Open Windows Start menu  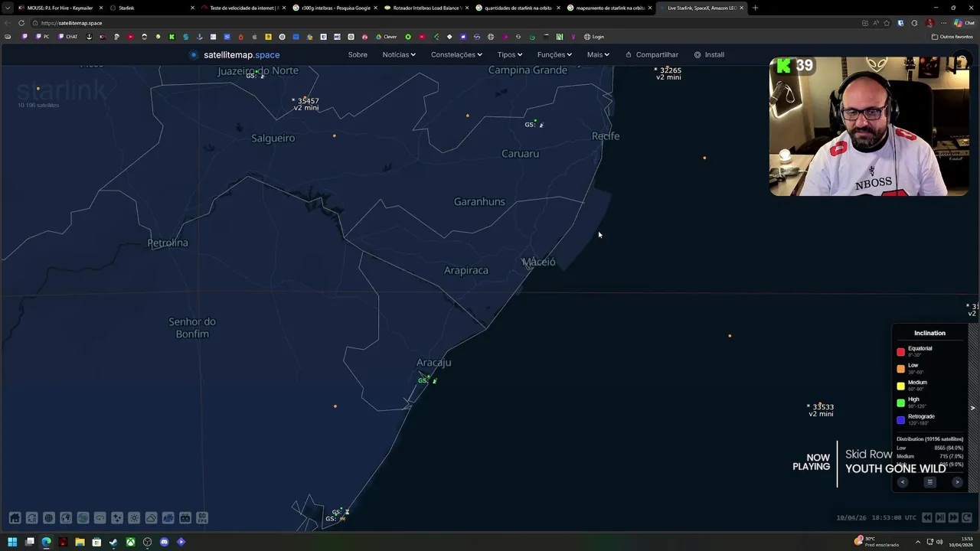(x=12, y=542)
